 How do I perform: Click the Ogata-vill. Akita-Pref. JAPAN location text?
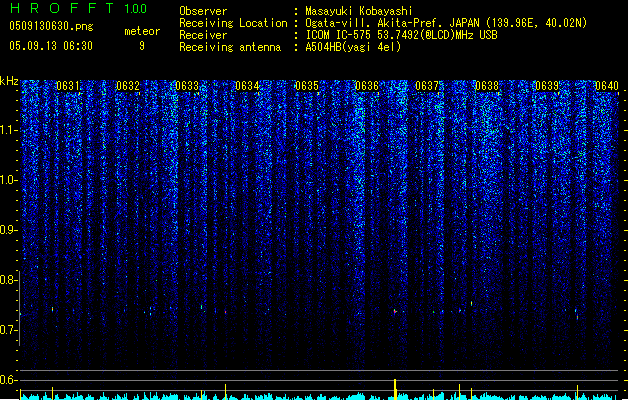coord(446,23)
